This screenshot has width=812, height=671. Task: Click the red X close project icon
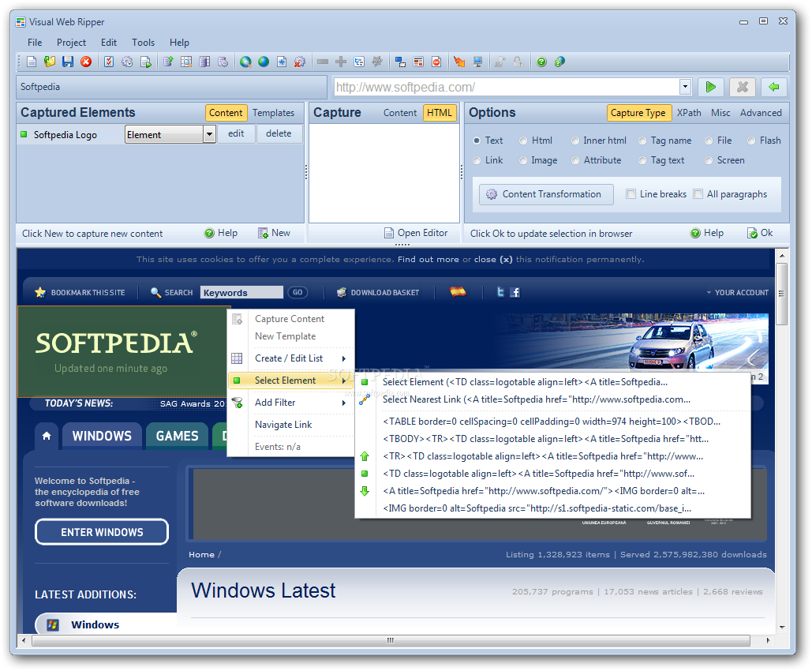coord(86,62)
